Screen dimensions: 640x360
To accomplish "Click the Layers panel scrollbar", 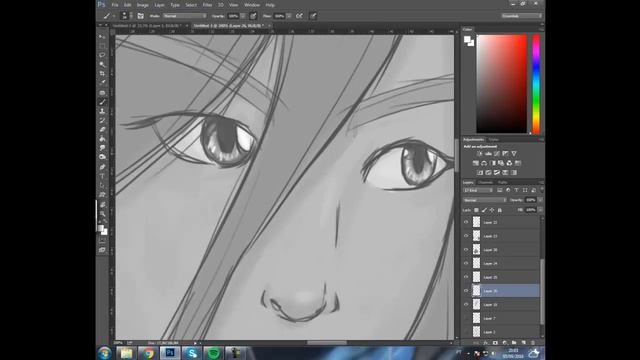I will (542, 291).
